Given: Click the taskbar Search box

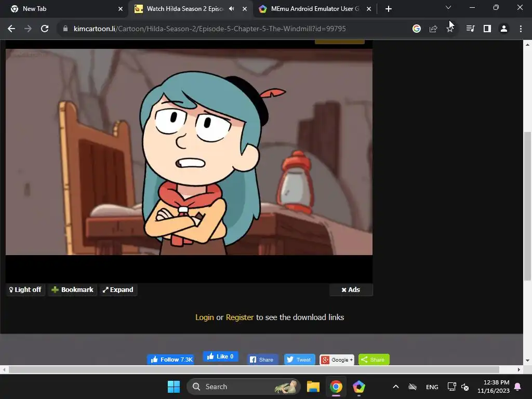Looking at the screenshot, I should 244,387.
